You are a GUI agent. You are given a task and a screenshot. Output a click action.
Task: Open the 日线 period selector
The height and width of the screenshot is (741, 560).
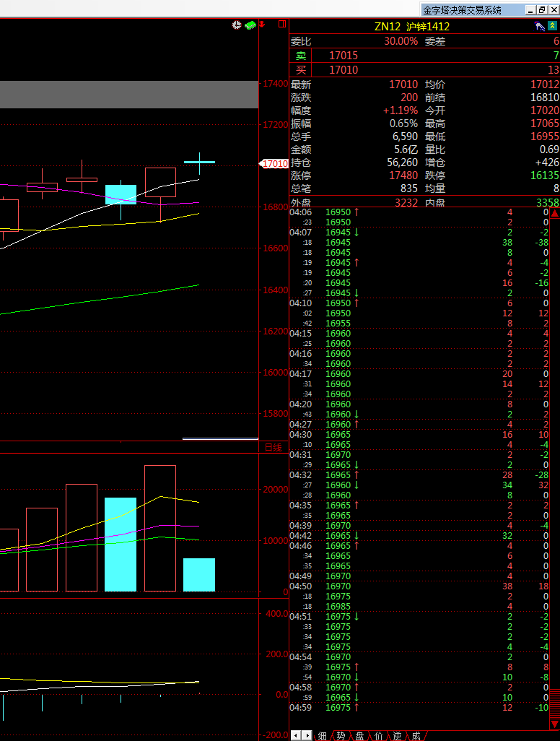(x=273, y=448)
